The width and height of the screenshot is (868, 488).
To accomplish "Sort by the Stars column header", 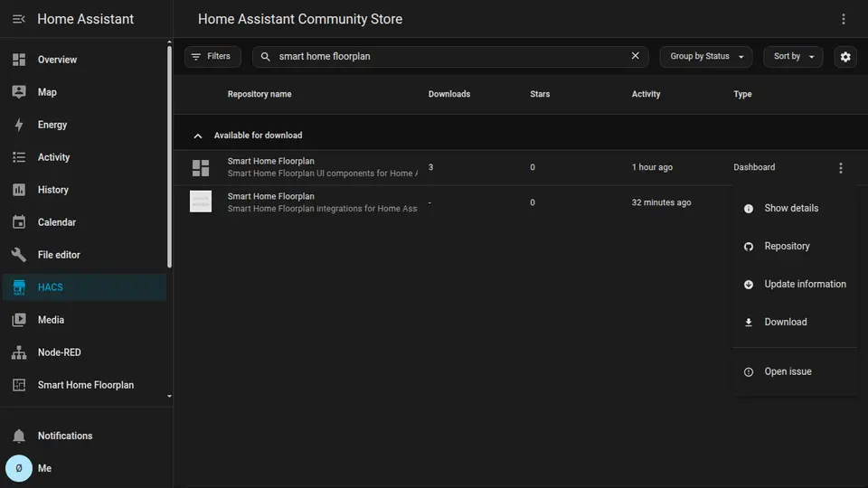I will point(540,94).
